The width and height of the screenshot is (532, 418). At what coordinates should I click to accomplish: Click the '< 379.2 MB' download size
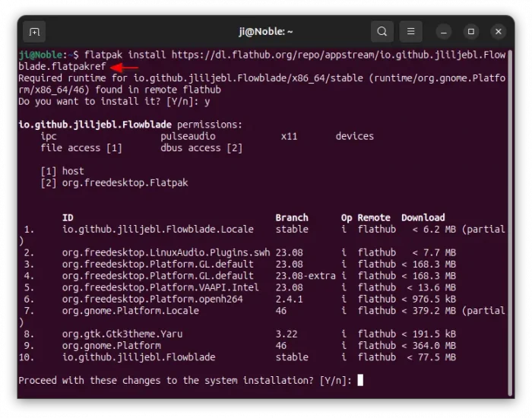[429, 311]
